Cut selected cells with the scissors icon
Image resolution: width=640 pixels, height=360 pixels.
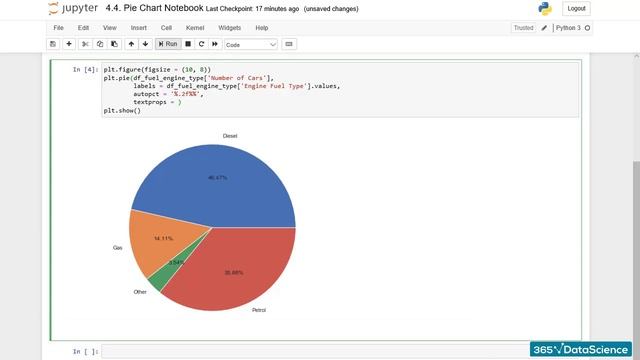click(x=85, y=44)
